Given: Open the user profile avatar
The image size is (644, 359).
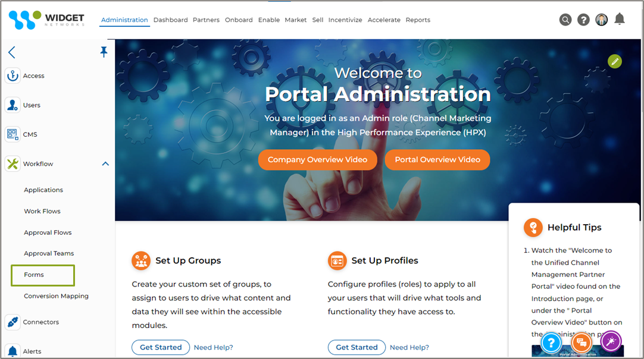Looking at the screenshot, I should (x=601, y=20).
